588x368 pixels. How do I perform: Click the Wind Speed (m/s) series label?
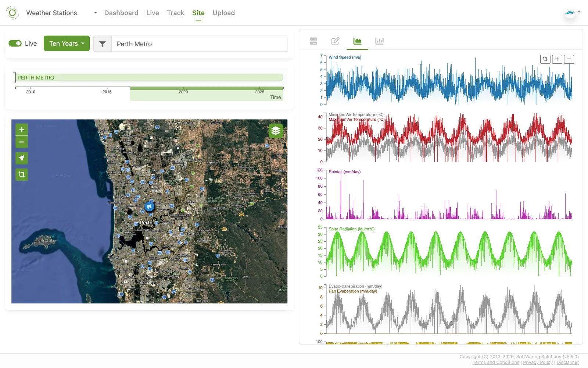(x=345, y=57)
